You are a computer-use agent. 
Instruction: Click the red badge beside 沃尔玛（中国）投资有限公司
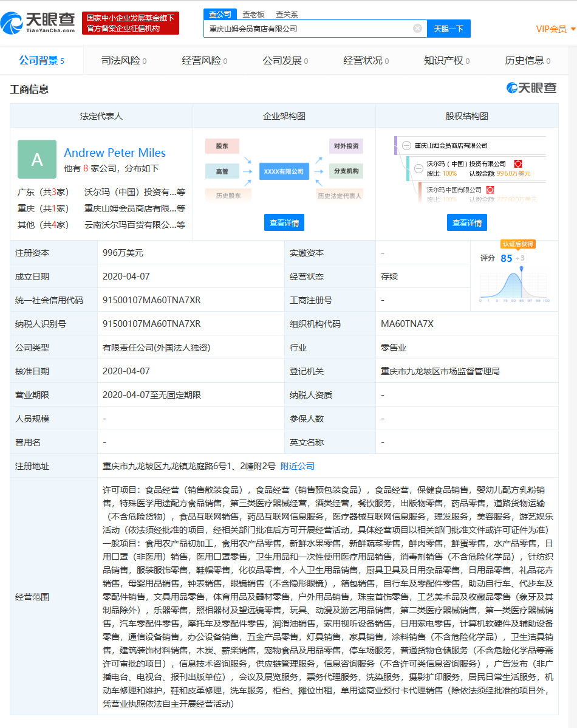point(518,164)
